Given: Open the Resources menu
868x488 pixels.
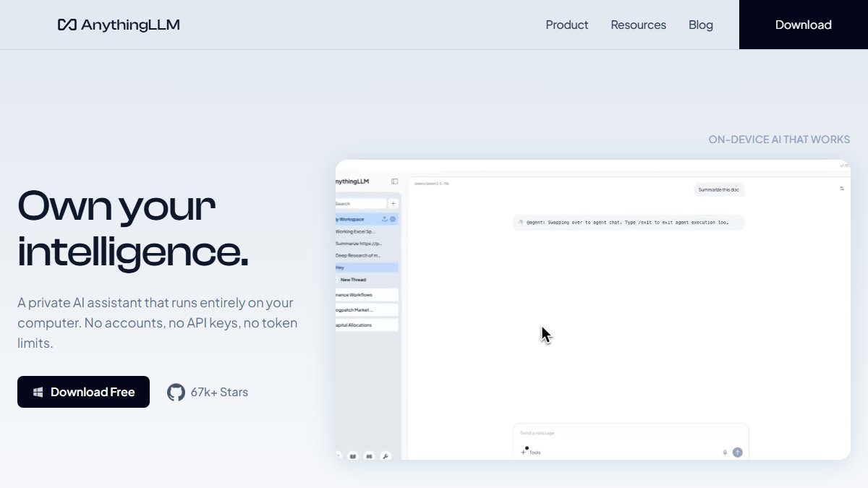Looking at the screenshot, I should point(639,25).
